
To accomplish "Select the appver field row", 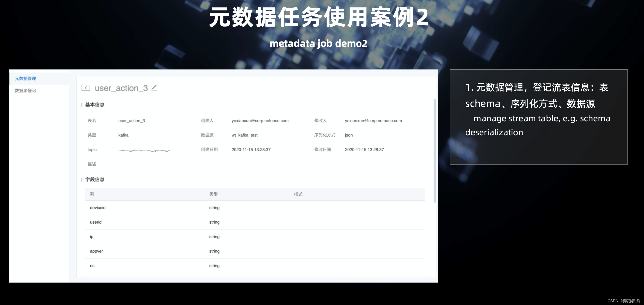I will [x=96, y=251].
